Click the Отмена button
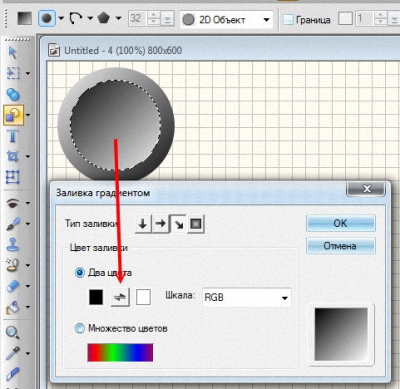400x389 pixels. (341, 246)
